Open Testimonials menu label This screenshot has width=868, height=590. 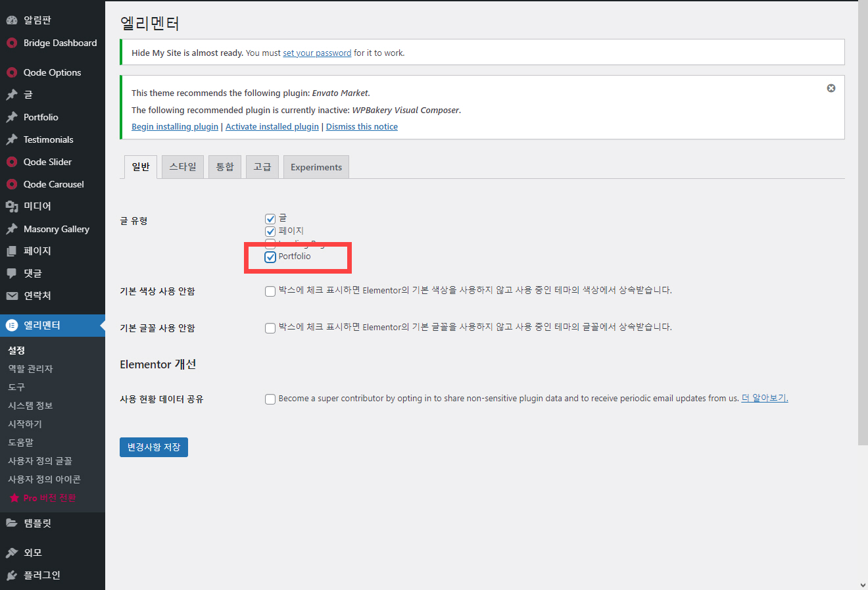click(49, 139)
